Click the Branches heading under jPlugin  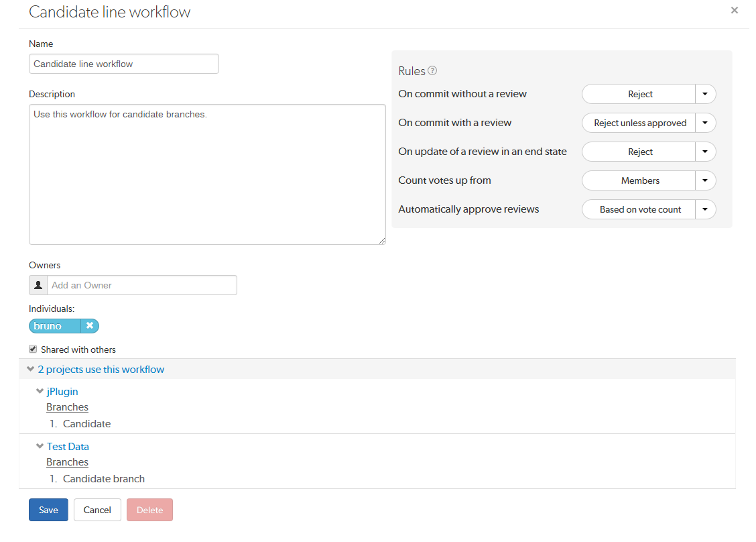tap(68, 407)
